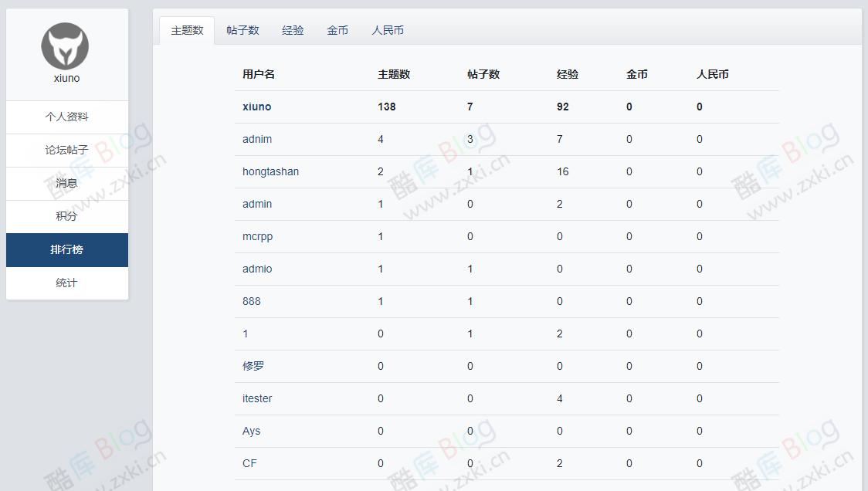Image resolution: width=868 pixels, height=491 pixels.
Task: Click the admin username link
Action: [x=256, y=204]
